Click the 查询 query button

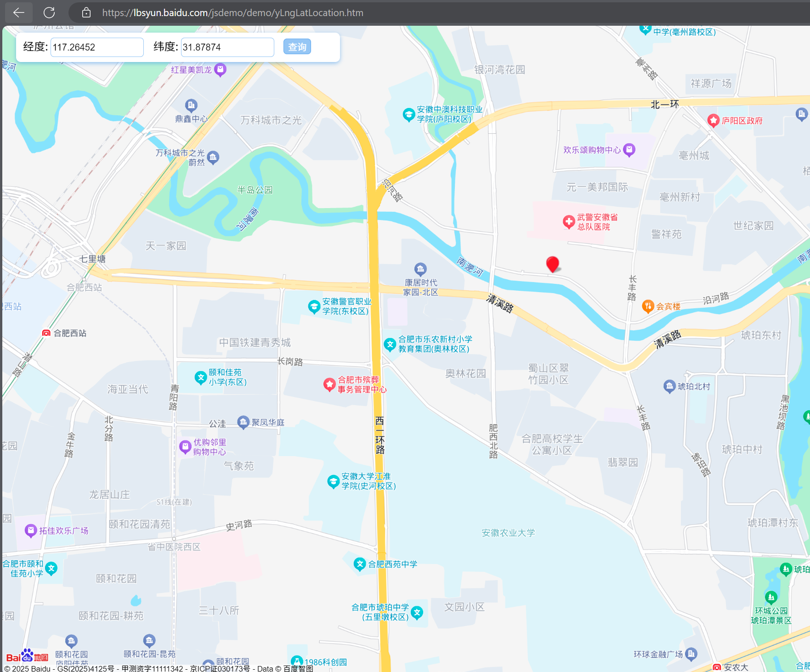pos(297,46)
